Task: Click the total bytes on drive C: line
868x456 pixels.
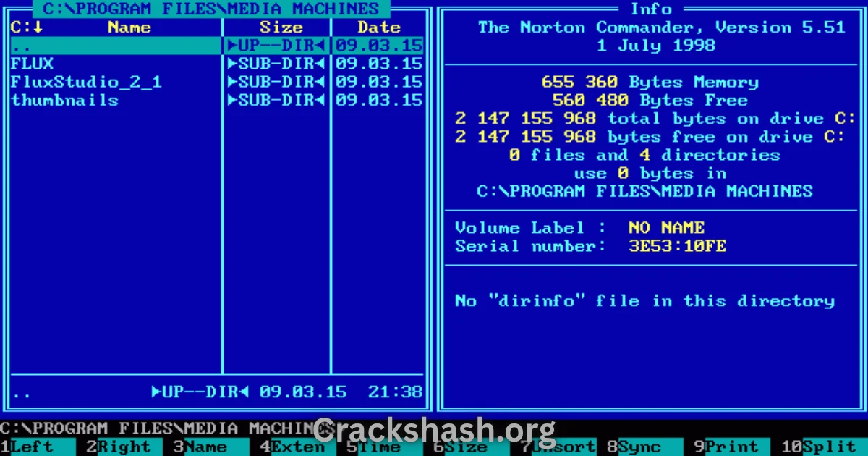Action: 655,118
